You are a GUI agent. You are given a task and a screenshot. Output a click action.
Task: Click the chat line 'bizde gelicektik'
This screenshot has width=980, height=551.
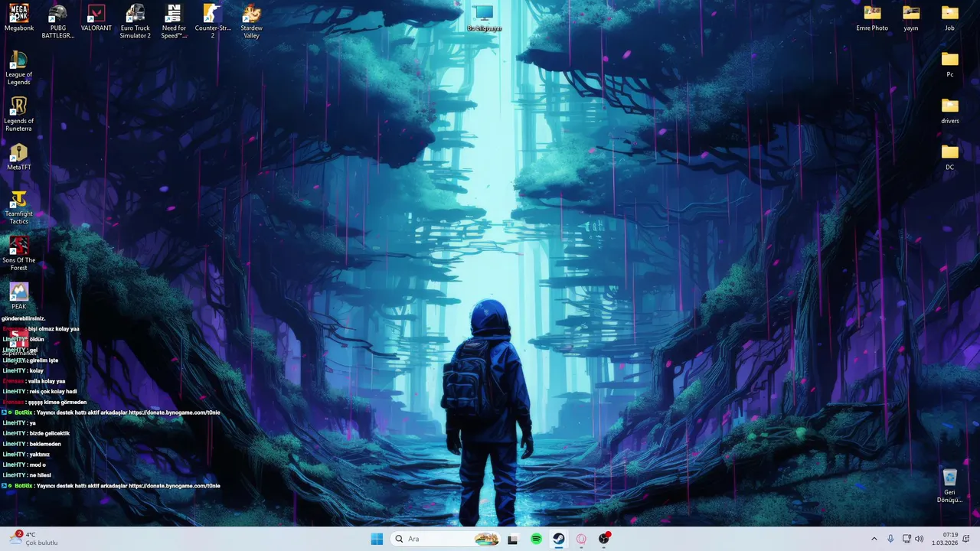click(x=50, y=433)
